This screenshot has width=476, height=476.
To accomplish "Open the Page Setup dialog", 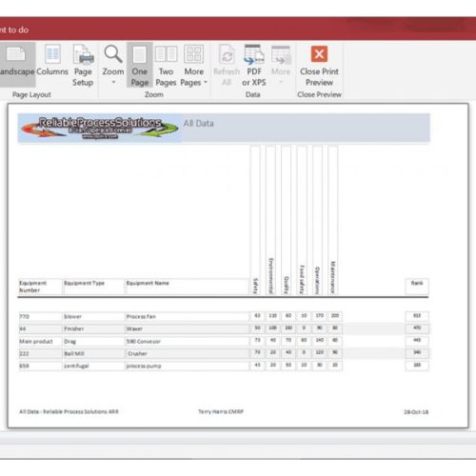I will (83, 65).
